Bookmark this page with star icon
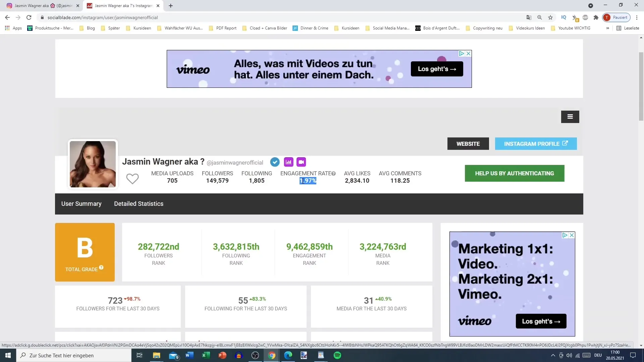The height and width of the screenshot is (362, 644). [550, 17]
